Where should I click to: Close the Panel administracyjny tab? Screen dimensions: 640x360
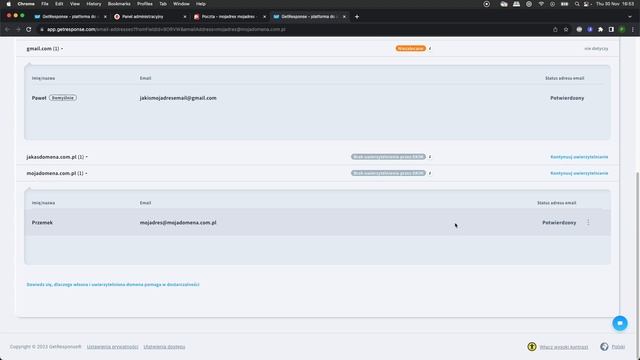click(x=184, y=17)
